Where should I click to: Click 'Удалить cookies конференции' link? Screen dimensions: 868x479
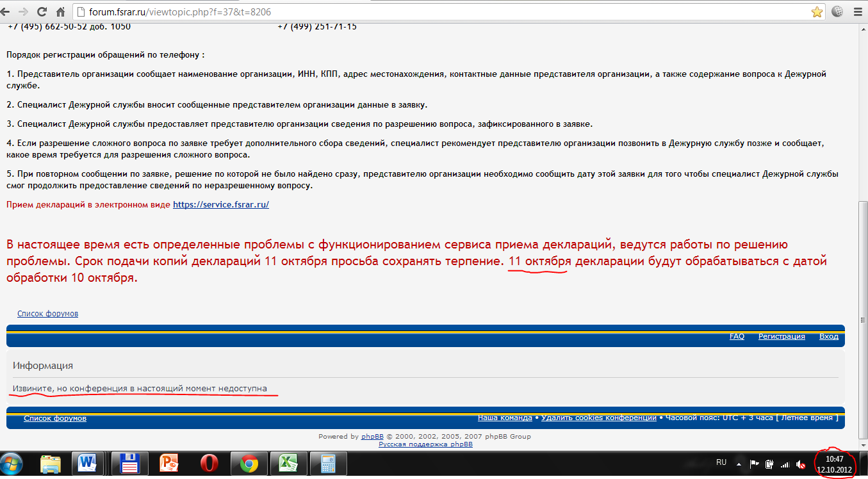click(x=598, y=418)
